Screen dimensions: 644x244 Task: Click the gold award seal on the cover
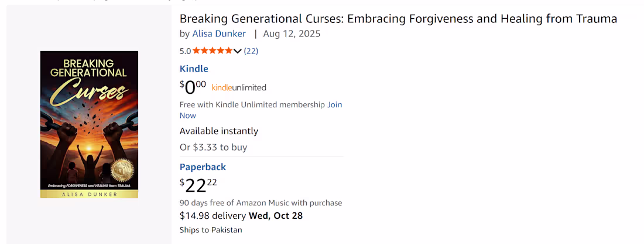coord(122,170)
